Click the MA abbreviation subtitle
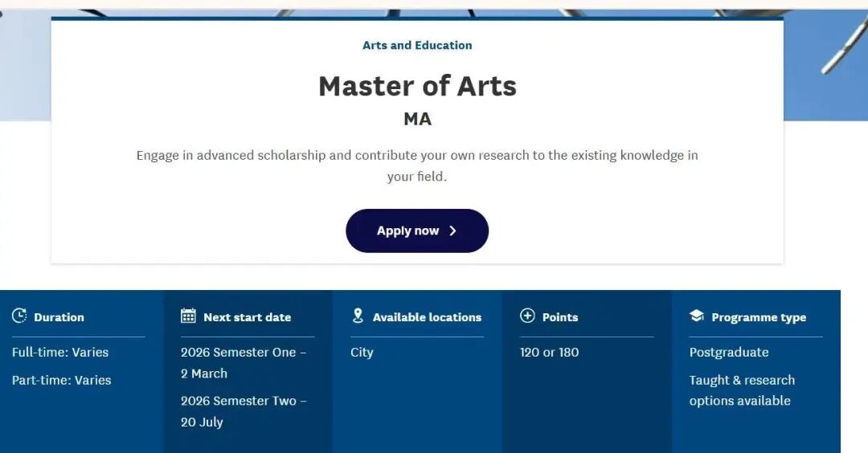The height and width of the screenshot is (453, 868). (417, 120)
